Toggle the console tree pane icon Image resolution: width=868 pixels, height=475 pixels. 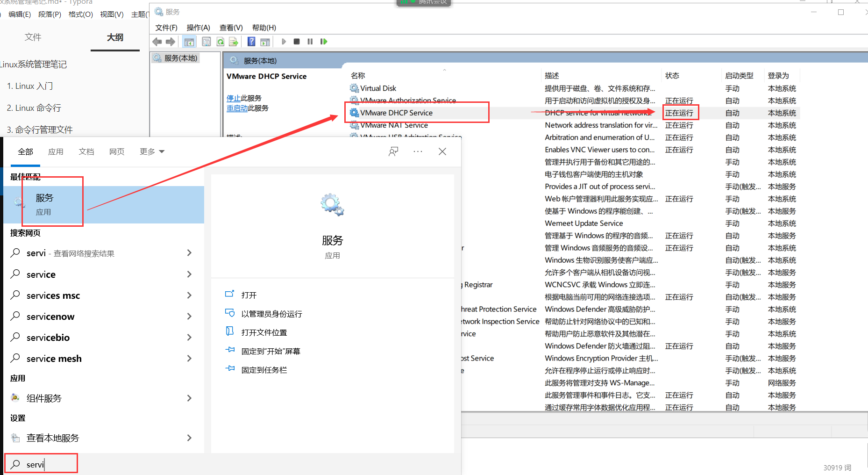(189, 42)
